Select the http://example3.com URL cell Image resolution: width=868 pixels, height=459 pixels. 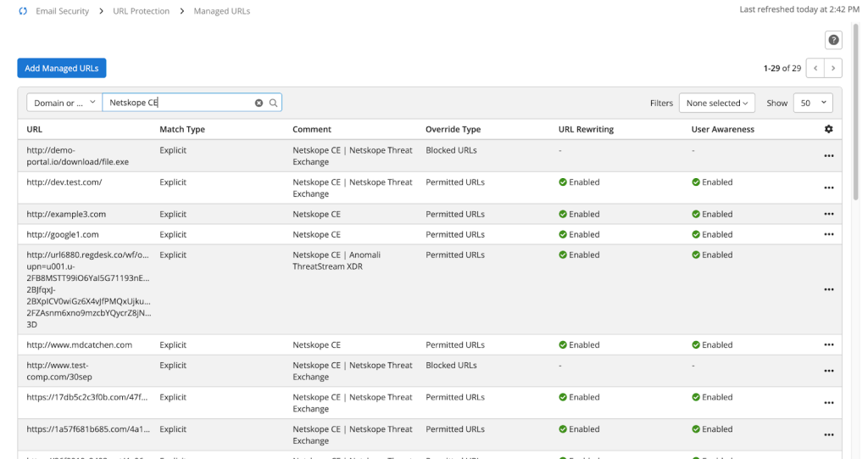tap(66, 214)
